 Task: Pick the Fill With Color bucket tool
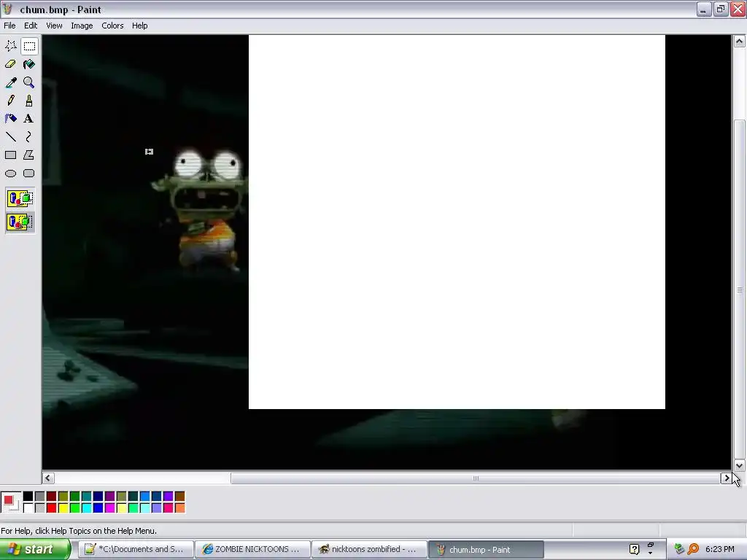click(x=29, y=64)
